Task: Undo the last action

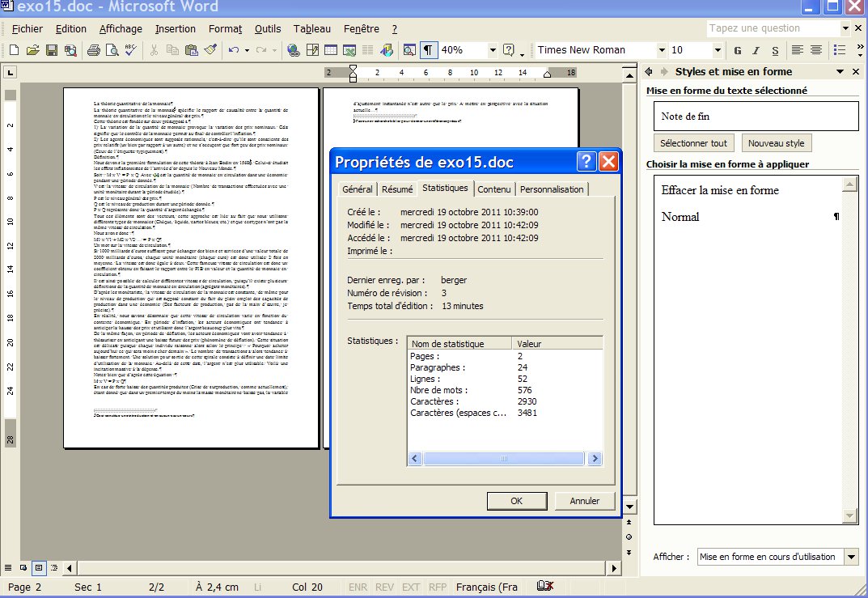Action: point(234,50)
